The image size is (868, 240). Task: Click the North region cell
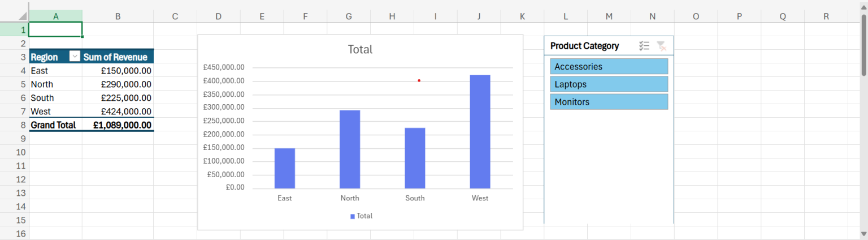point(55,84)
